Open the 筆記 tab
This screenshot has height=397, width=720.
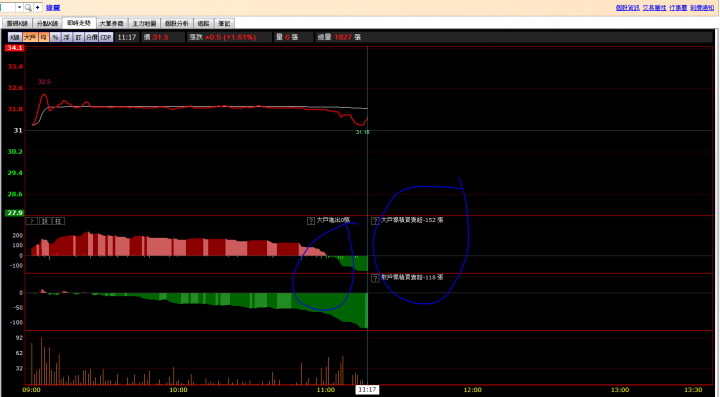click(x=225, y=23)
